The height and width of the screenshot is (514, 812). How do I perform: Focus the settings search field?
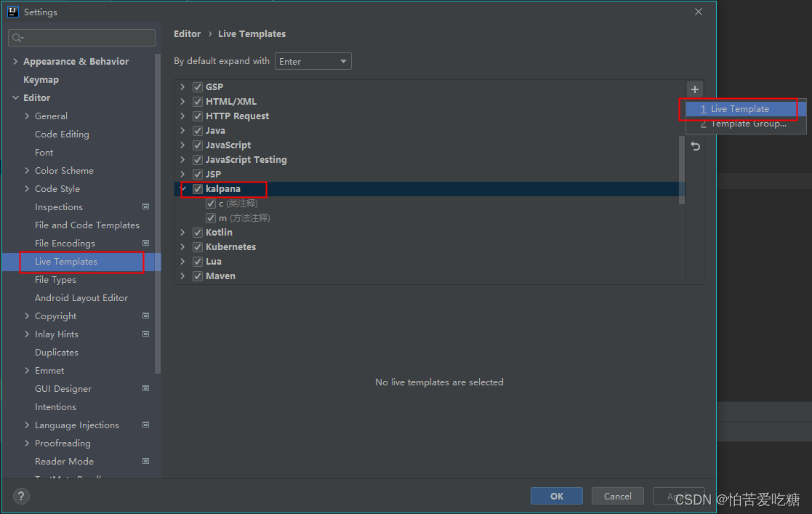click(82, 38)
